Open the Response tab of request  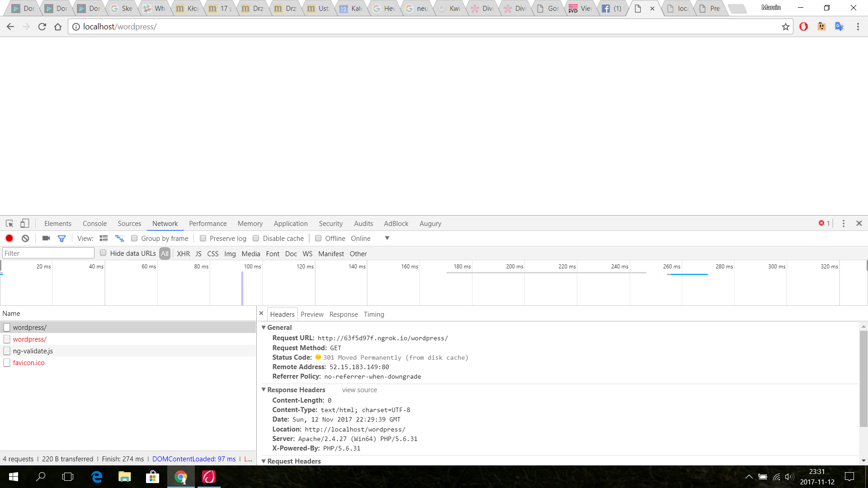[x=344, y=314]
